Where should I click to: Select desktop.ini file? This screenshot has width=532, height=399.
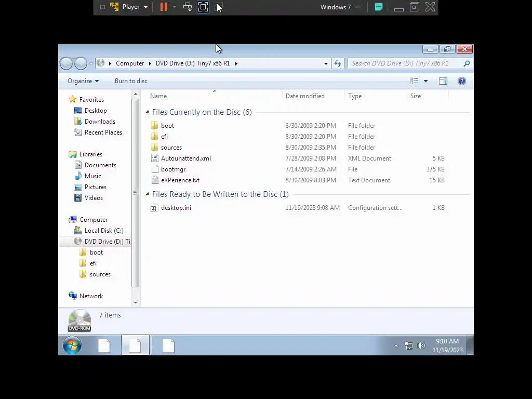click(x=176, y=208)
